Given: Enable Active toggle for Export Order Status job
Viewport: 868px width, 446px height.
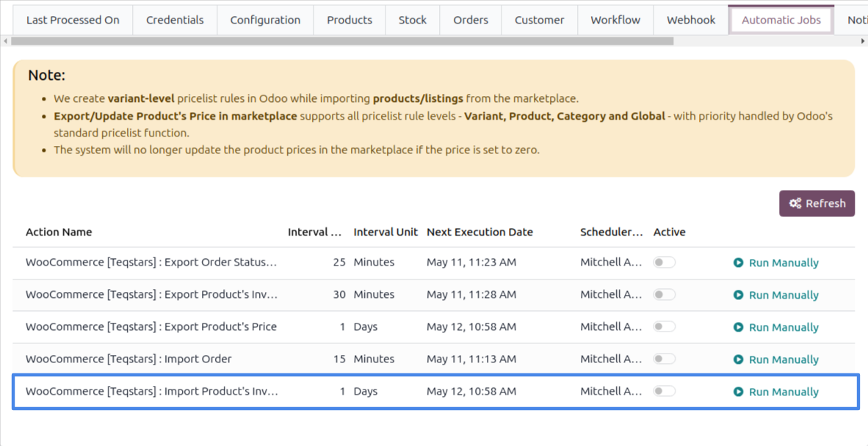Looking at the screenshot, I should (x=665, y=263).
